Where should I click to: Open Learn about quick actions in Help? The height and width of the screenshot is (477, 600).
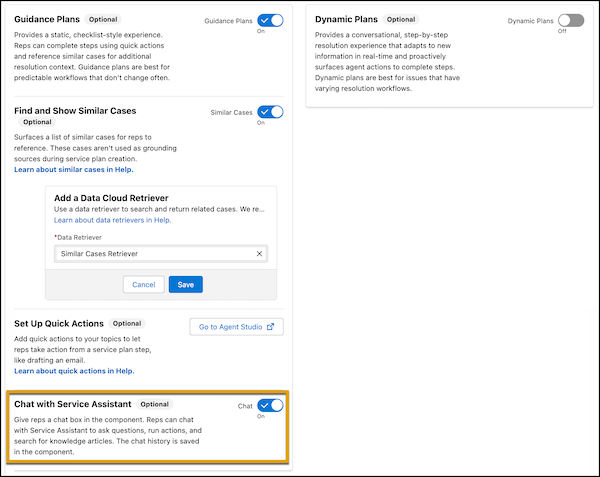[74, 371]
